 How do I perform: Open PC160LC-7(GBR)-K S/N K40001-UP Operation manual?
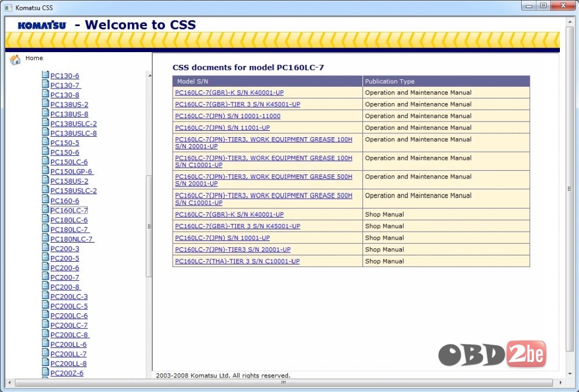coord(229,93)
